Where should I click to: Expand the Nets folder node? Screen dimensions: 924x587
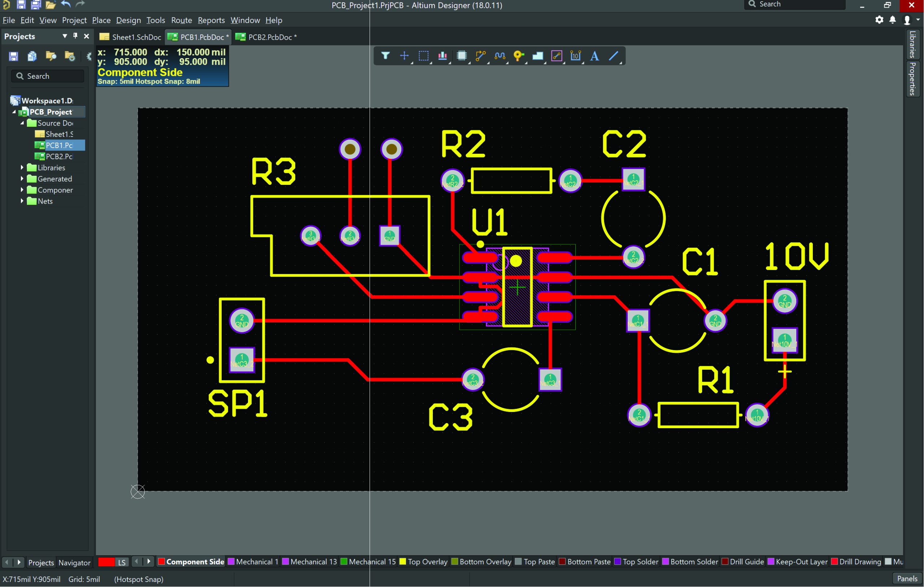(22, 201)
